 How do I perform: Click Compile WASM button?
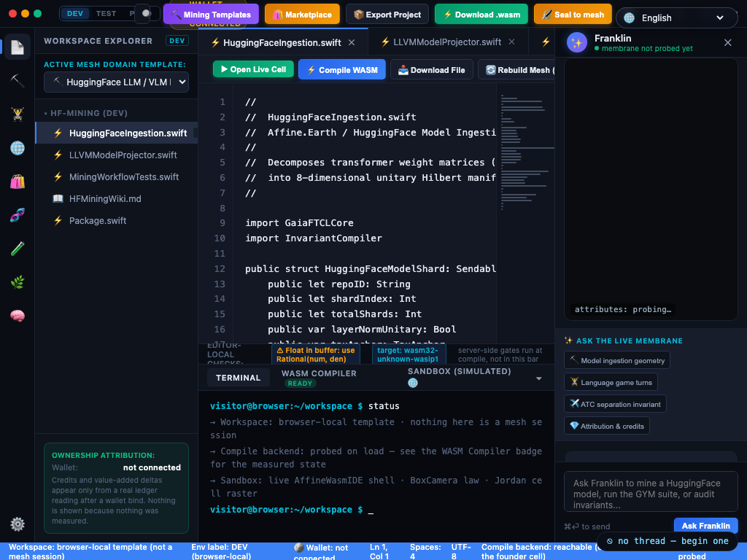pyautogui.click(x=342, y=69)
